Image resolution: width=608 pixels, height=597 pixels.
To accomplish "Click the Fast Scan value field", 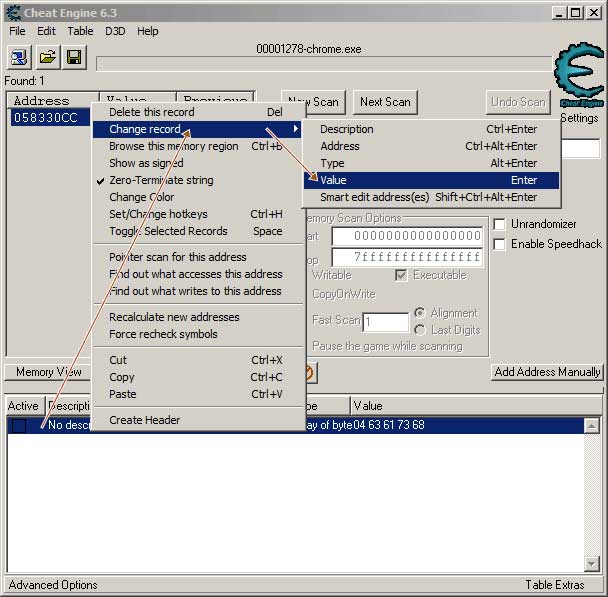I will click(x=385, y=322).
